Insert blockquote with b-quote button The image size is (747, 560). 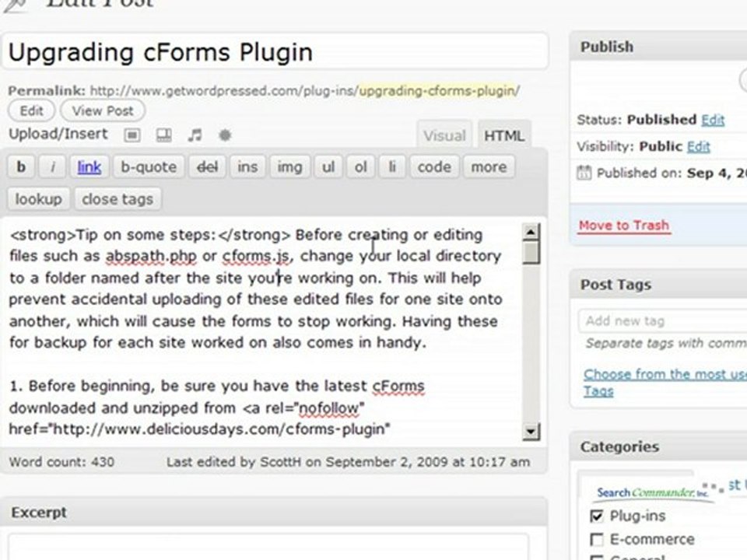(149, 167)
